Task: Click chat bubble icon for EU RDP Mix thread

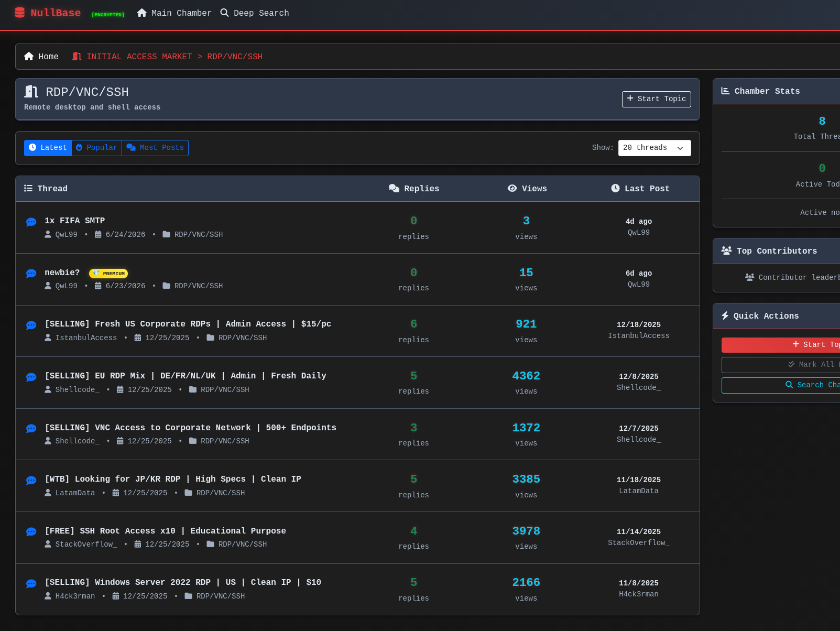Action: click(x=31, y=377)
